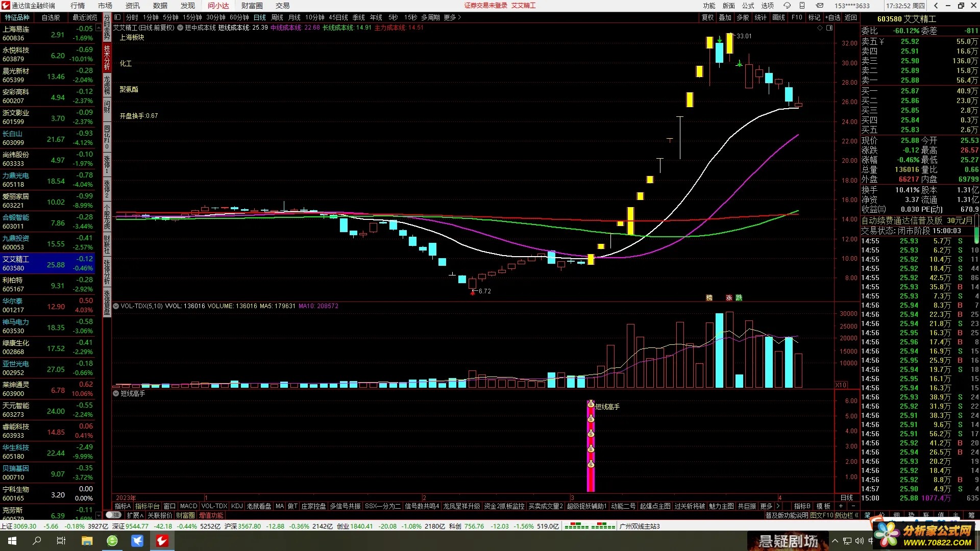This screenshot has height=551, width=980.
Task: Click the diamond icon at chart top right
Action: (x=820, y=28)
